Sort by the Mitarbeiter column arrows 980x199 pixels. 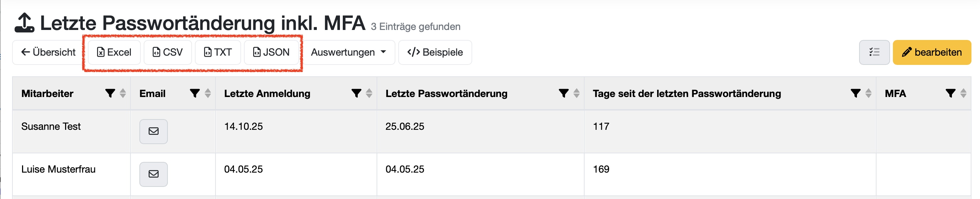click(x=123, y=93)
